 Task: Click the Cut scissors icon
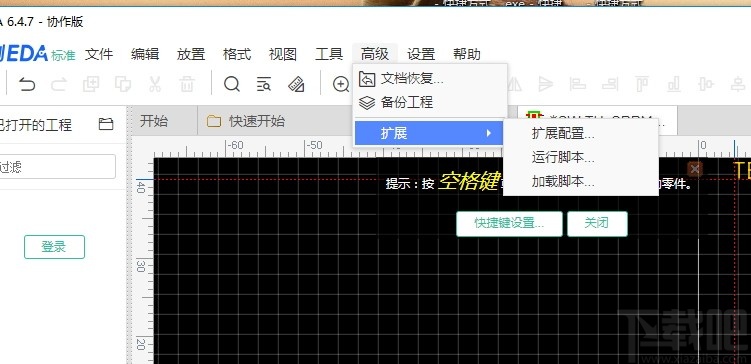[155, 85]
